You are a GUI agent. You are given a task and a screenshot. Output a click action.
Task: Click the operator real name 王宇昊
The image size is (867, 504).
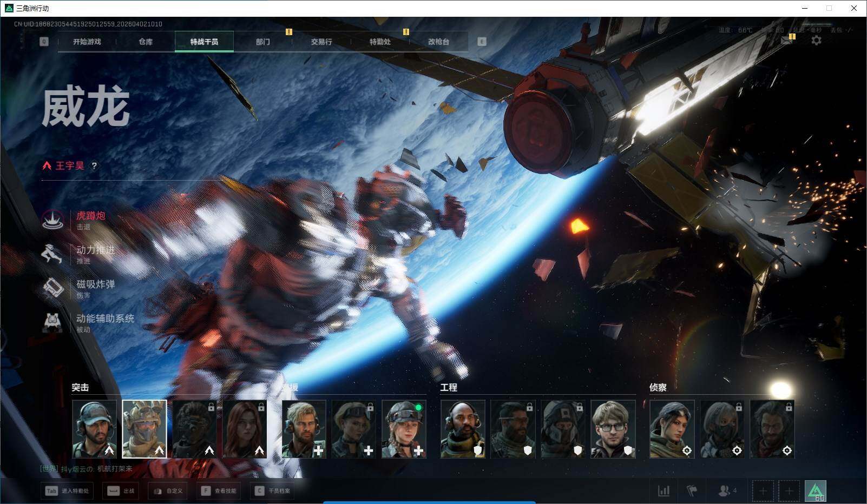[x=70, y=166]
